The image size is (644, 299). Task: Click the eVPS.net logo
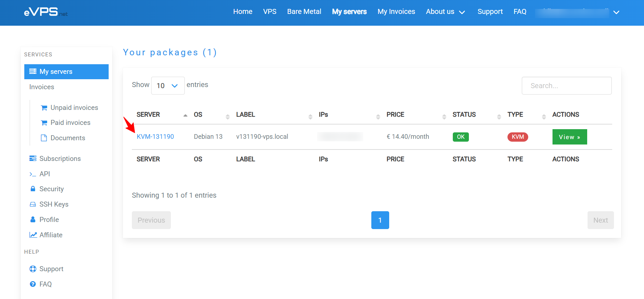[46, 12]
